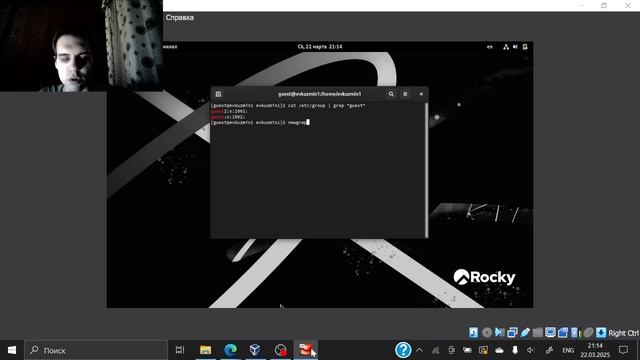The height and width of the screenshot is (360, 640).
Task: Open the Справка menu in VirtualBox
Action: pos(180,18)
